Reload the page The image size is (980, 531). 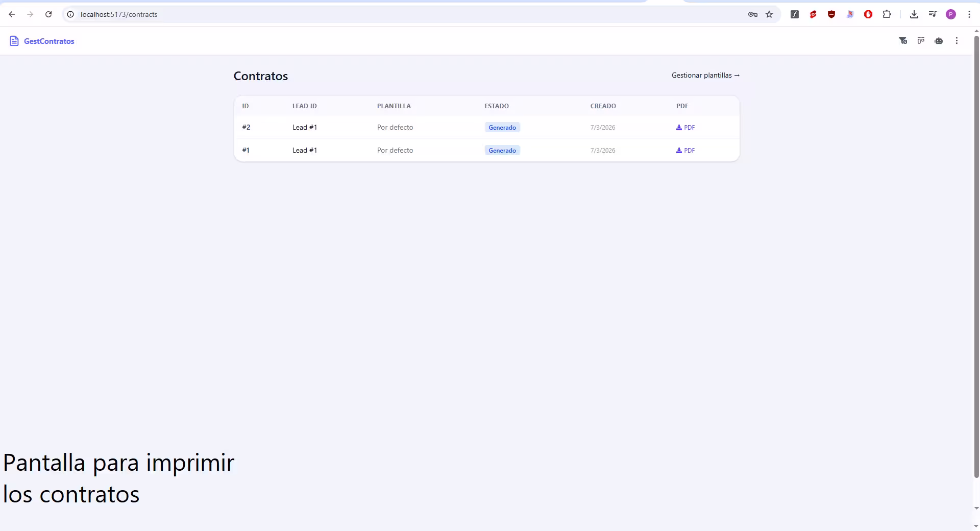tap(48, 14)
